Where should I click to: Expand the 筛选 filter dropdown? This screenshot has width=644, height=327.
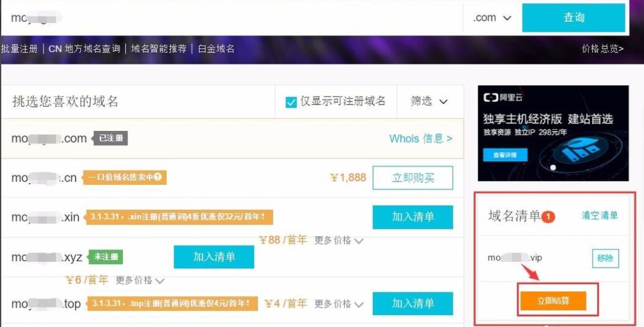click(429, 101)
